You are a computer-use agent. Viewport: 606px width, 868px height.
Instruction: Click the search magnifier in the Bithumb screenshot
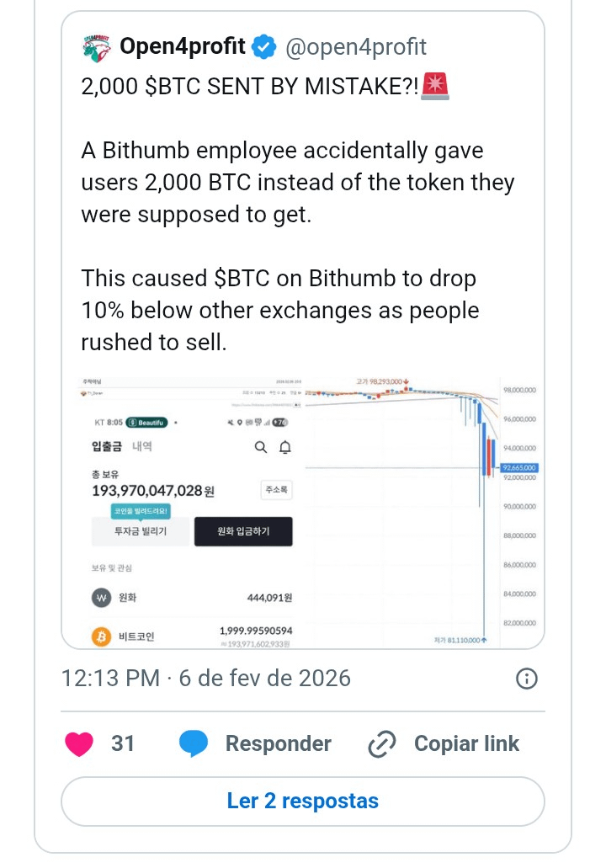coord(261,447)
